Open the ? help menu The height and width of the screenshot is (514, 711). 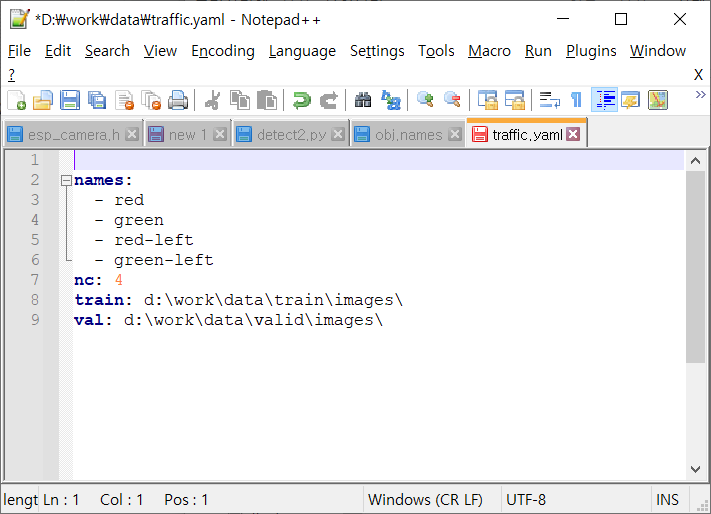click(11, 74)
